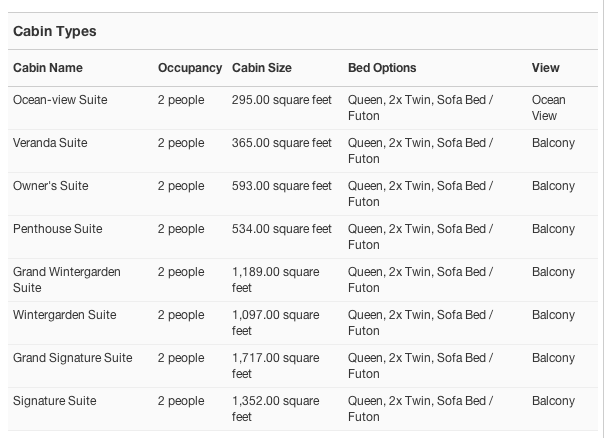Click the Ocean-view Suite cabin name
Viewport: 604px width, 438px height.
tap(60, 100)
